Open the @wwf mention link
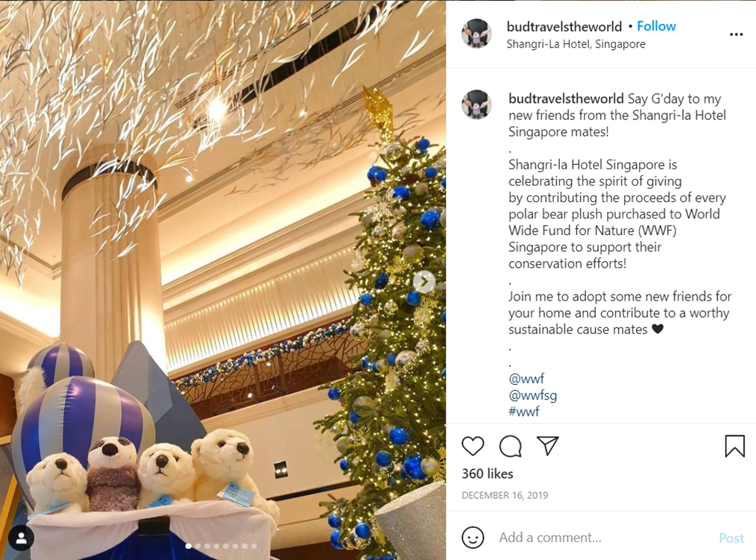 (x=526, y=379)
